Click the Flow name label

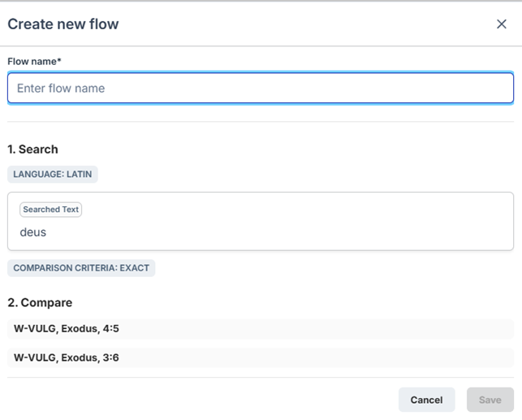32,62
